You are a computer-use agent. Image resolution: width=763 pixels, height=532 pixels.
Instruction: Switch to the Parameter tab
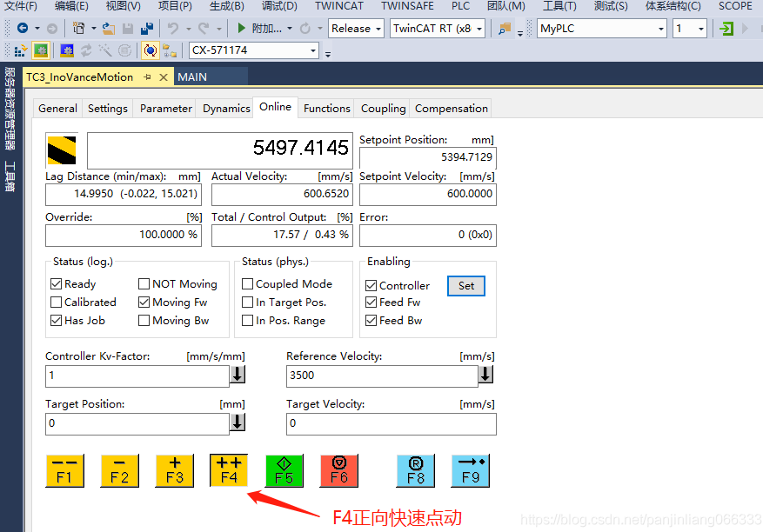coord(166,109)
